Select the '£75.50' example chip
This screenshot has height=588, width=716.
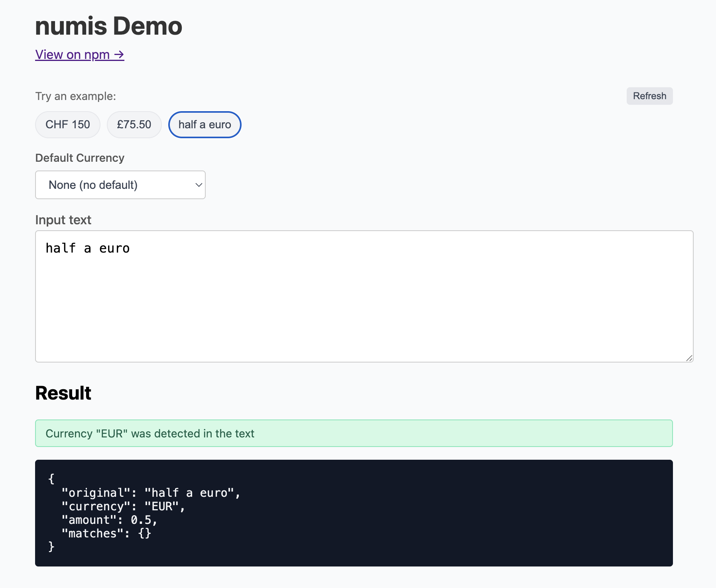point(134,125)
